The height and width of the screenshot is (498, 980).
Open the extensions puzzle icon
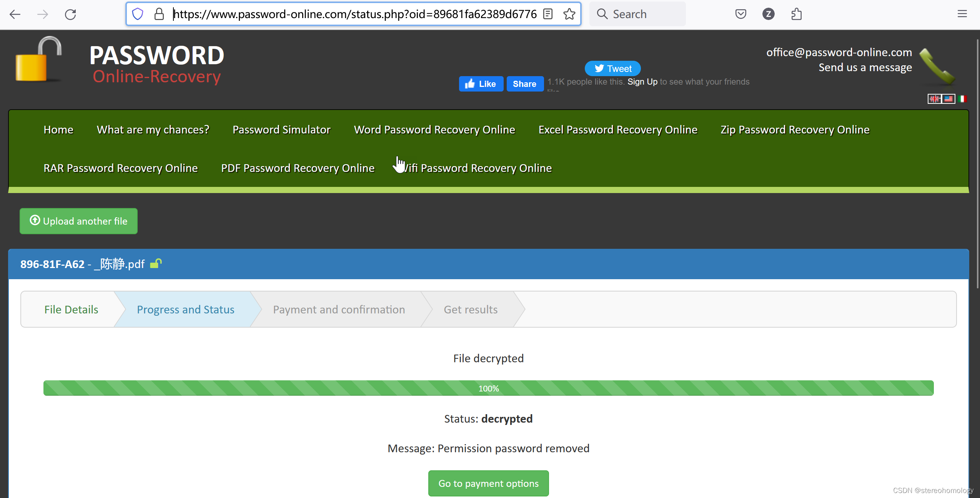pos(796,14)
